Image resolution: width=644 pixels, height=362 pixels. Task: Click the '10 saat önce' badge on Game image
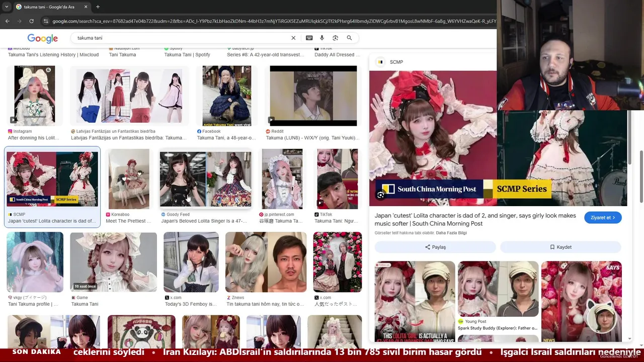coord(85,286)
